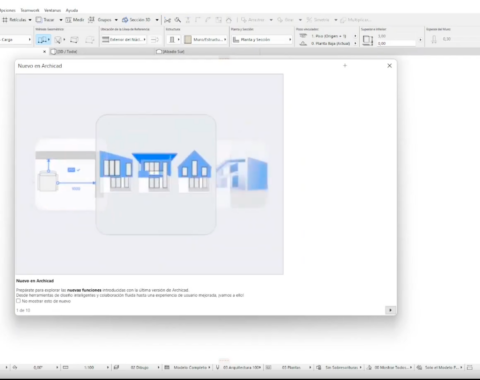This screenshot has width=480, height=380.
Task: Open the Planta y Sección dropdown
Action: (x=262, y=40)
